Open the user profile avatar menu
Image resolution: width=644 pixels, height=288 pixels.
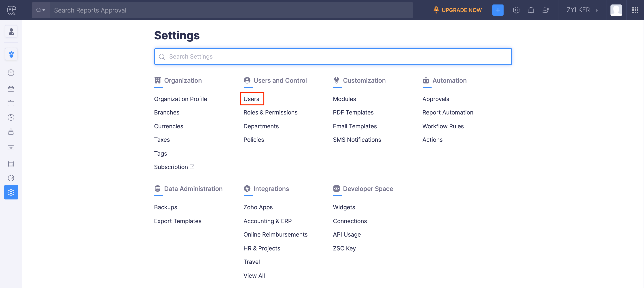point(616,10)
